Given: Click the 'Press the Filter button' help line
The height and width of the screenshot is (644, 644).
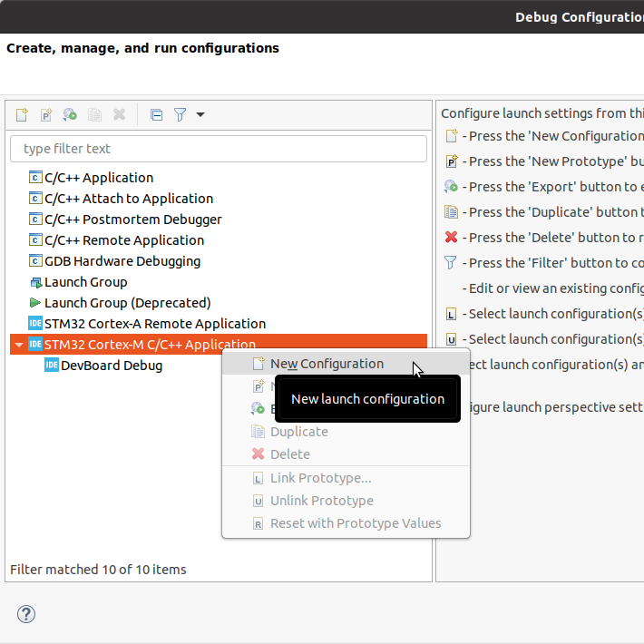Looking at the screenshot, I should 552,263.
